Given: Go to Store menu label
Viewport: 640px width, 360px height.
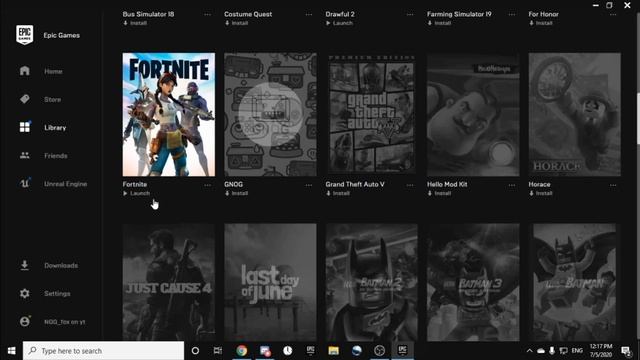Looking at the screenshot, I should point(52,100).
